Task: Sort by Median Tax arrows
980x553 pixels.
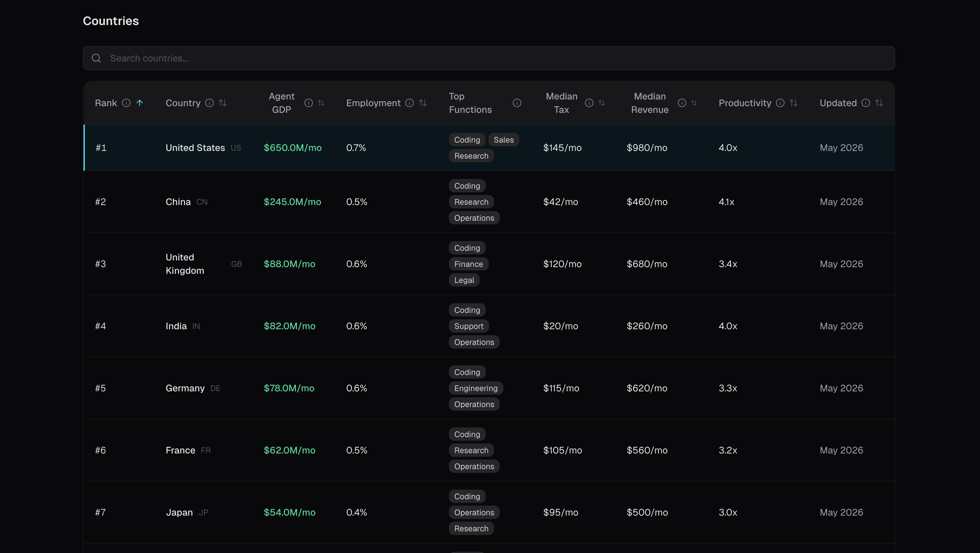Action: 602,103
